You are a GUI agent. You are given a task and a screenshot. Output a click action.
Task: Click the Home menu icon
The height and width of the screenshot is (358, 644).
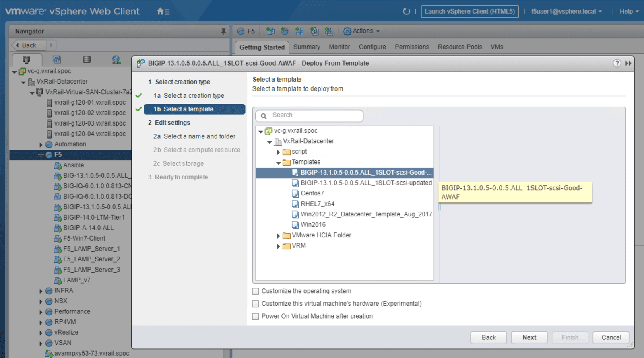pyautogui.click(x=163, y=12)
